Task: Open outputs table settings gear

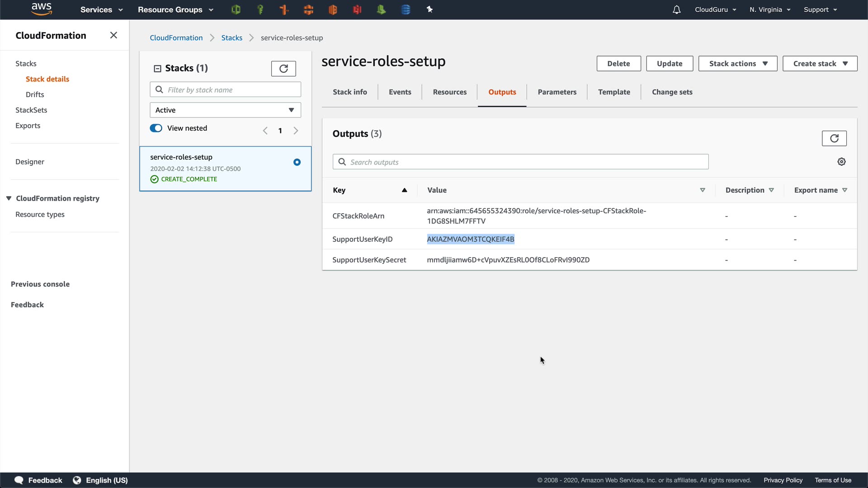Action: [841, 162]
